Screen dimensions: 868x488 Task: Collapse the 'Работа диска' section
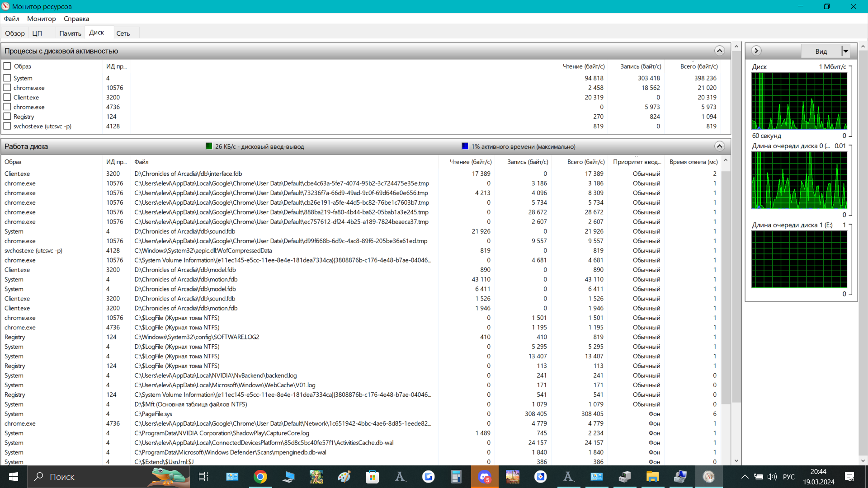pyautogui.click(x=719, y=146)
